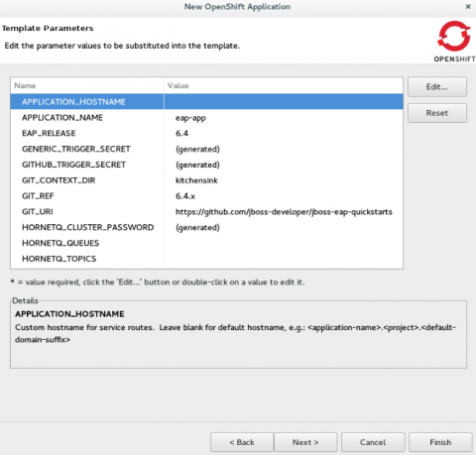This screenshot has height=455, width=476.
Task: Go back with the Back button
Action: click(242, 442)
